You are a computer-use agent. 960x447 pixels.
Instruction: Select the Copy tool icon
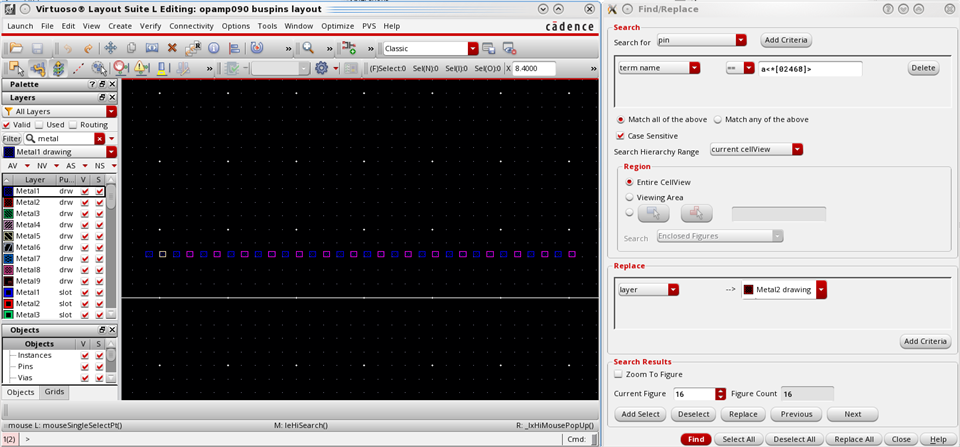pyautogui.click(x=131, y=48)
